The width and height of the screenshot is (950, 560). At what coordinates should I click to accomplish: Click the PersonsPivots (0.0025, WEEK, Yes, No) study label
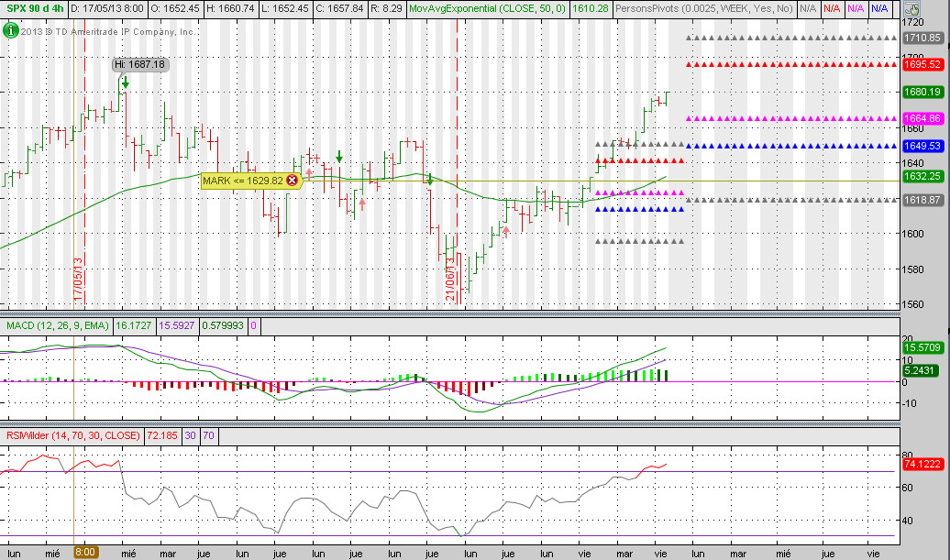(x=704, y=8)
